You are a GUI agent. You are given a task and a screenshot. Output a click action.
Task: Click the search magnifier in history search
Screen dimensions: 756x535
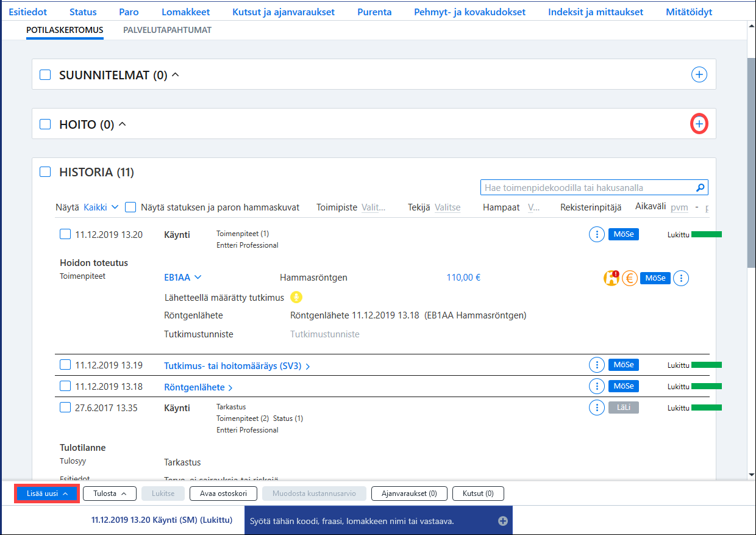(x=701, y=188)
